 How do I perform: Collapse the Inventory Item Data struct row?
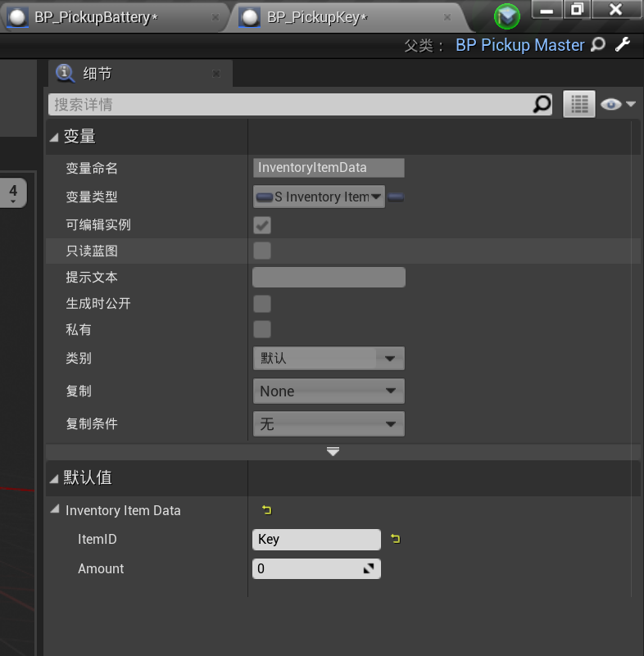pos(55,509)
